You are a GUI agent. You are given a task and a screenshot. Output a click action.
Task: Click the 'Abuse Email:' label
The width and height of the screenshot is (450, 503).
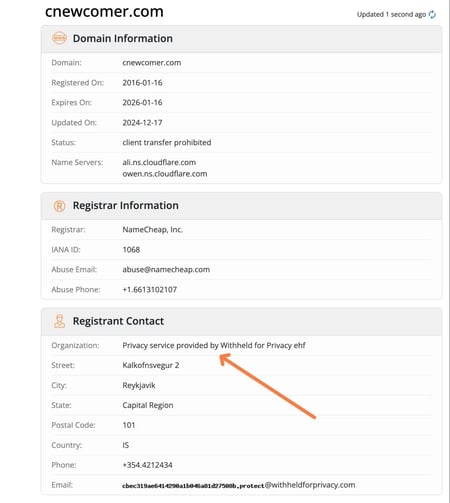(x=74, y=269)
